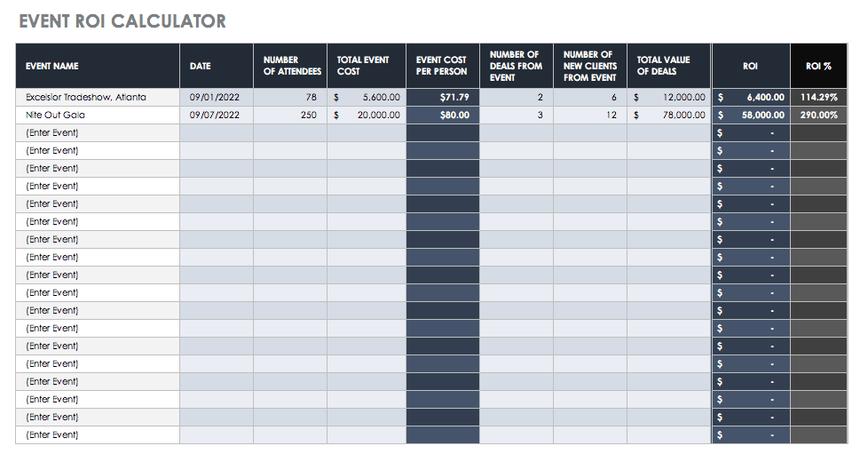
Task: Click the Event ROI Calculator title
Action: (x=122, y=21)
